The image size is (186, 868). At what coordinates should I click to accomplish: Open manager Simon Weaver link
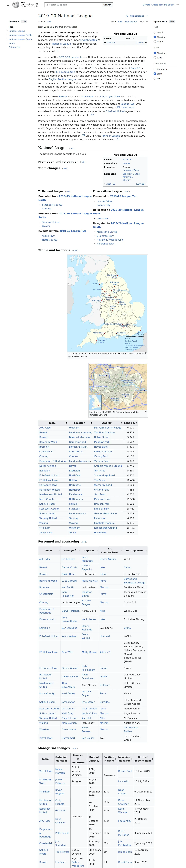click(x=70, y=668)
